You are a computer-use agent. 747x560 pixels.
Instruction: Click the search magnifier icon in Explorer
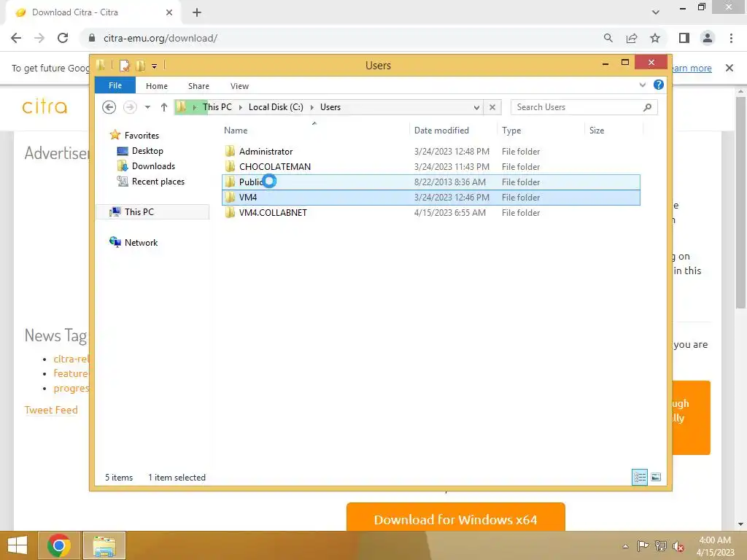[x=647, y=107]
